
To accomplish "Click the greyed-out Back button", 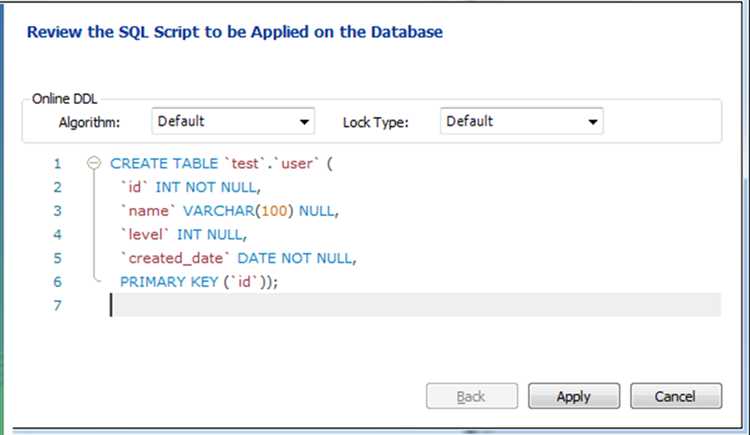I will pyautogui.click(x=472, y=397).
